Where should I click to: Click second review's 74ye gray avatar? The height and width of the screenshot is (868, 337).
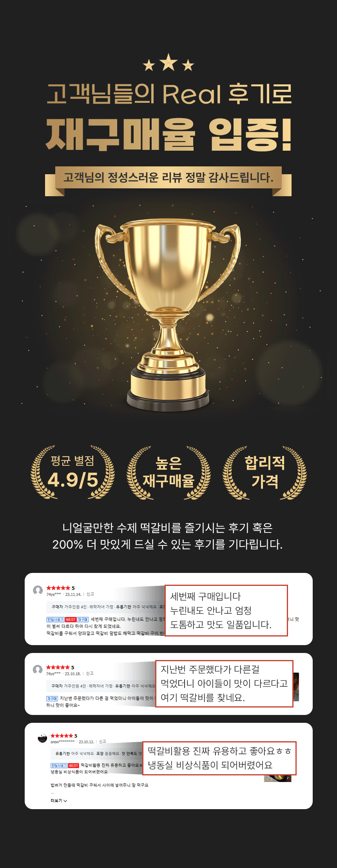(38, 670)
